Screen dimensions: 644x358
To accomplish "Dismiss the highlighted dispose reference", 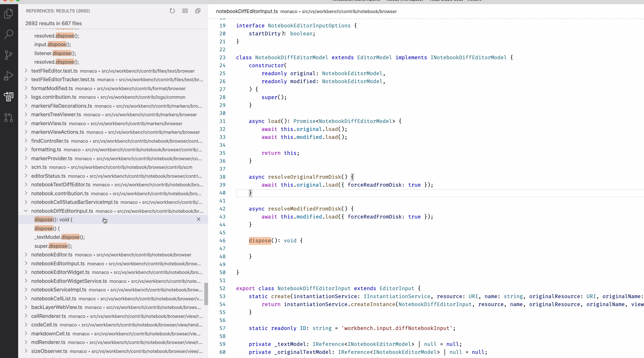I will (x=199, y=219).
